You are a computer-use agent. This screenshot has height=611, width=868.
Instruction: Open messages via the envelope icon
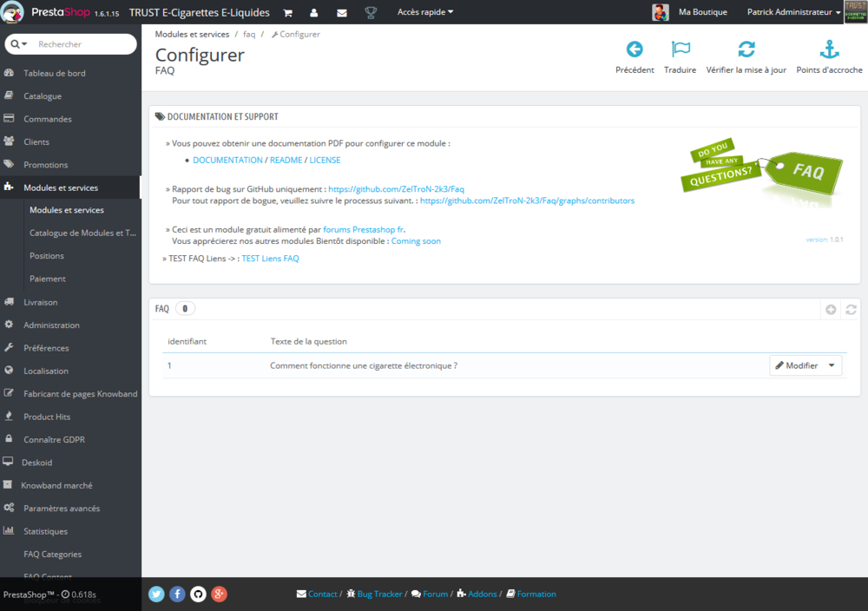[341, 12]
